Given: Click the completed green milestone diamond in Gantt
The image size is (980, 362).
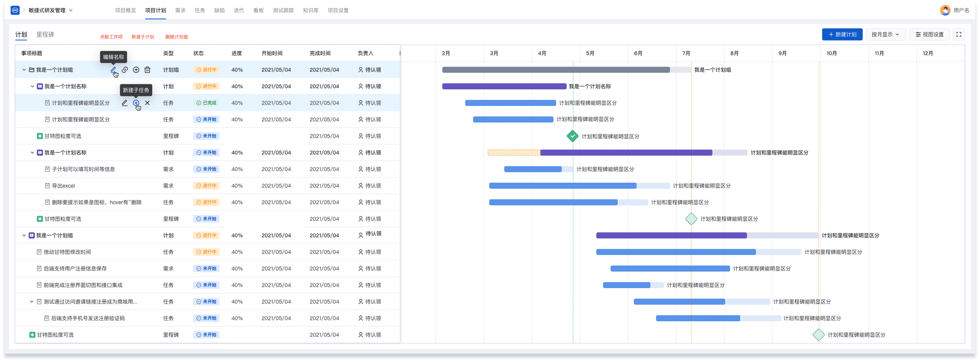Looking at the screenshot, I should [572, 136].
